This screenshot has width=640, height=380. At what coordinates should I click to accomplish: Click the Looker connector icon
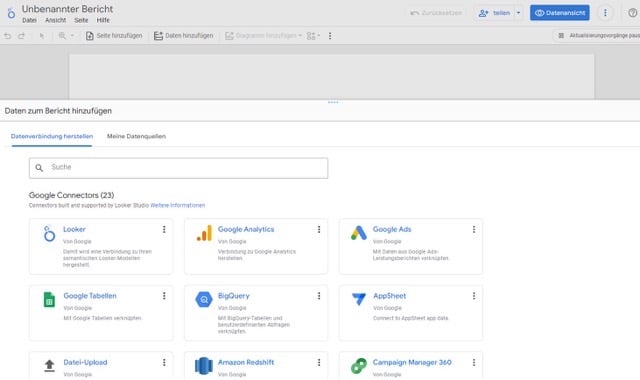[49, 233]
